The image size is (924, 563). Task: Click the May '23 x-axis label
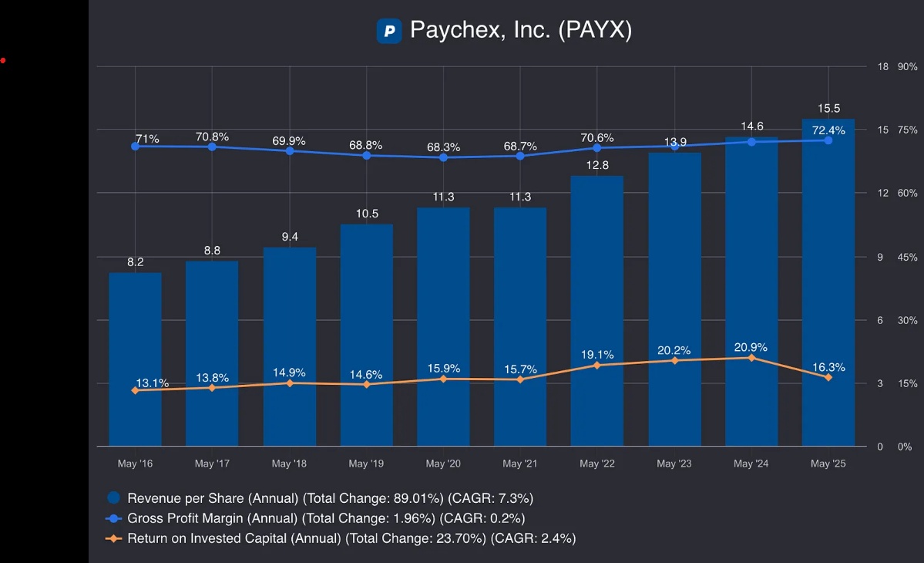(x=674, y=464)
